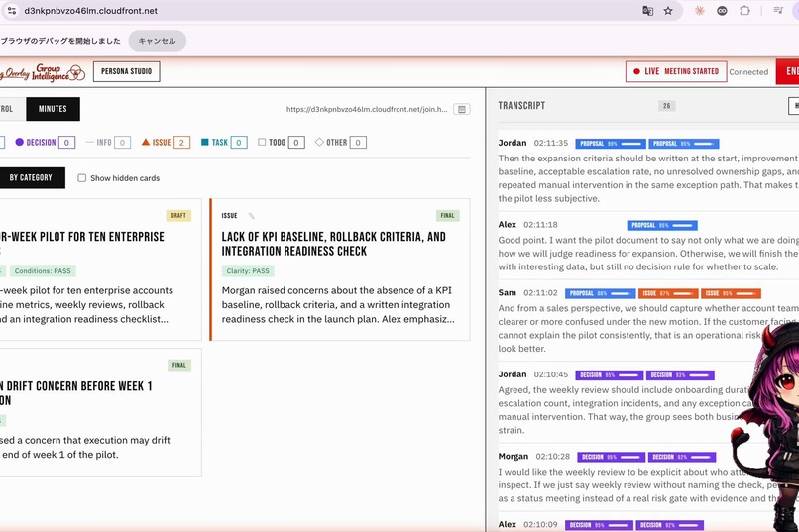Screen dimensions: 799x532
Task: Click the join link URL text
Action: tap(367, 109)
